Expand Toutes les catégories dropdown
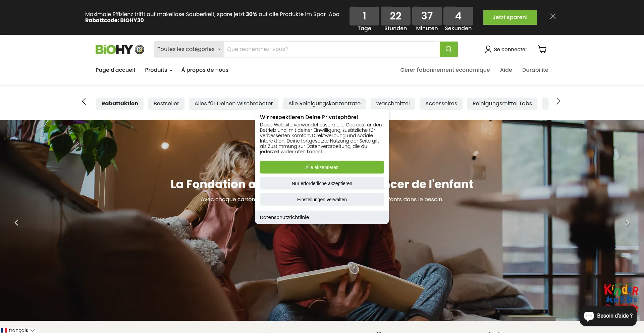This screenshot has height=333, width=644. [x=189, y=49]
